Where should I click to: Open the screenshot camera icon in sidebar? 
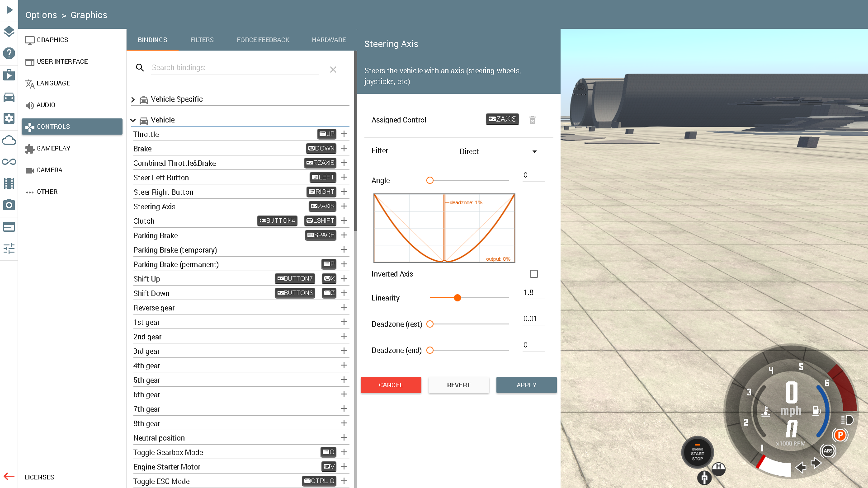click(x=9, y=205)
